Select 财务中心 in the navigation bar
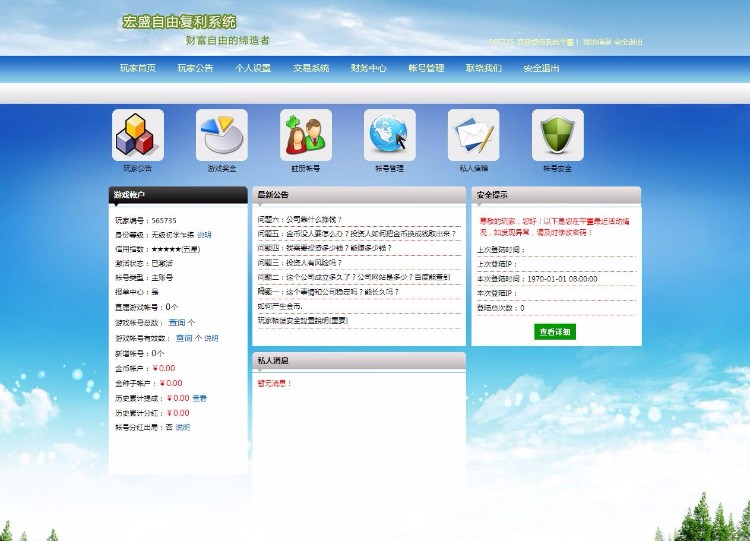 (368, 68)
